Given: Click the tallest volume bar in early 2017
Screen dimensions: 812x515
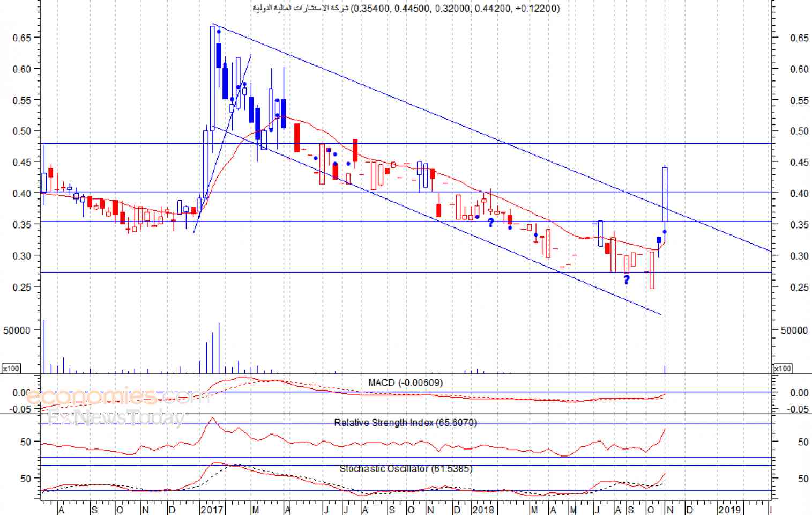Looking at the screenshot, I should [219, 348].
